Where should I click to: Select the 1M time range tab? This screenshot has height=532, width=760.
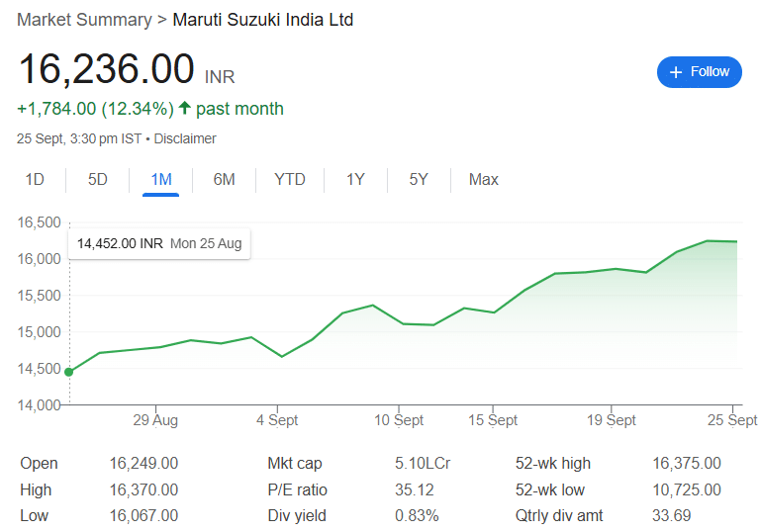pyautogui.click(x=161, y=180)
